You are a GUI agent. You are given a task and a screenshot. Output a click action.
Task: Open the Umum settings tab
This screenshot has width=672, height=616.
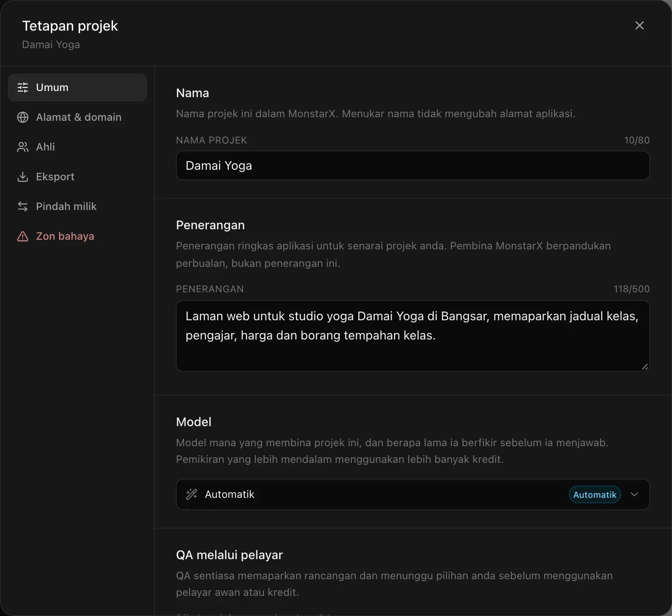pyautogui.click(x=77, y=87)
